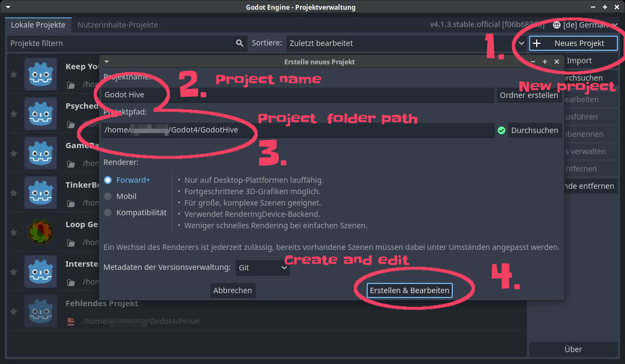The width and height of the screenshot is (625, 364).
Task: Click the globe icon beside the language selector
Action: click(556, 25)
